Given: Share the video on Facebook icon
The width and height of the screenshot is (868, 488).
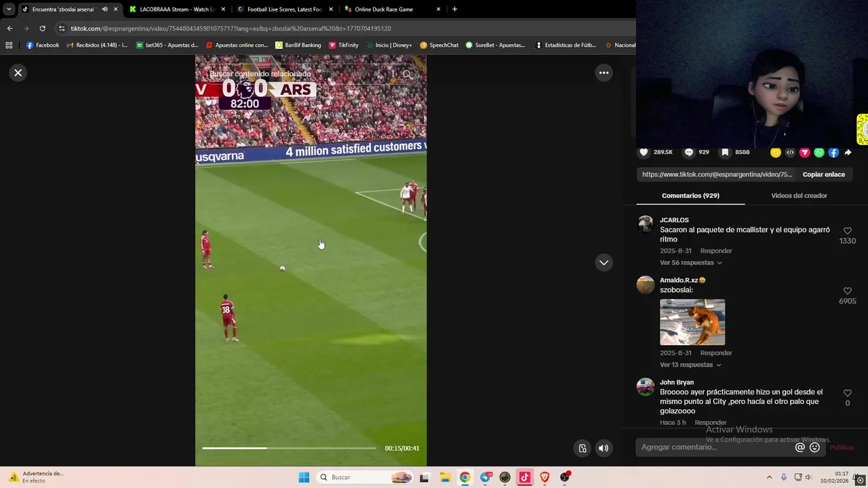Looking at the screenshot, I should (x=833, y=152).
